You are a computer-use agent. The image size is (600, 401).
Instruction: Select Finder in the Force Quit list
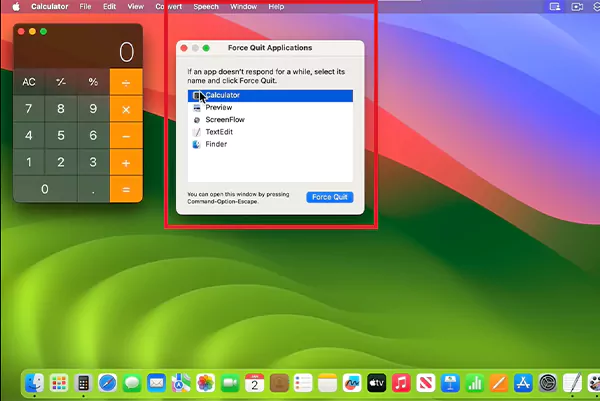coord(270,144)
